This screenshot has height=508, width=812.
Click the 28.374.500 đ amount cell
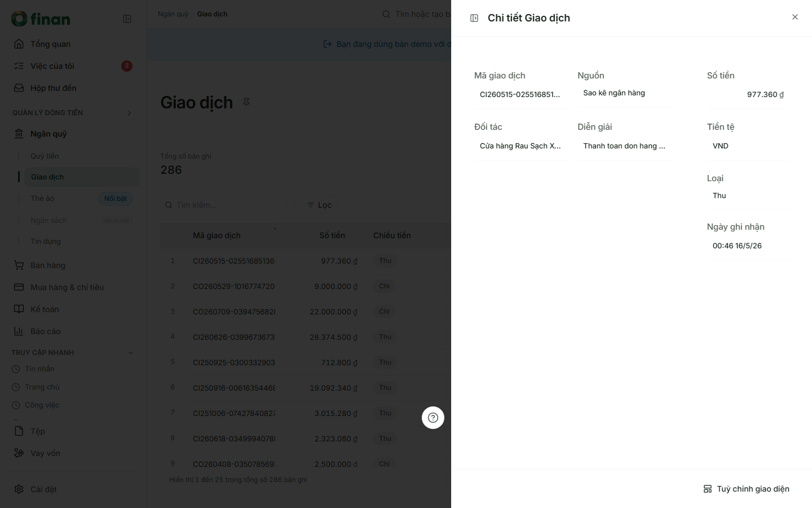coord(333,337)
